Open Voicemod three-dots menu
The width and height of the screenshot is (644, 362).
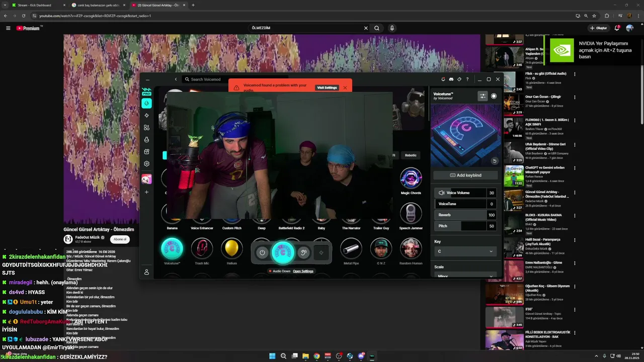pyautogui.click(x=147, y=79)
